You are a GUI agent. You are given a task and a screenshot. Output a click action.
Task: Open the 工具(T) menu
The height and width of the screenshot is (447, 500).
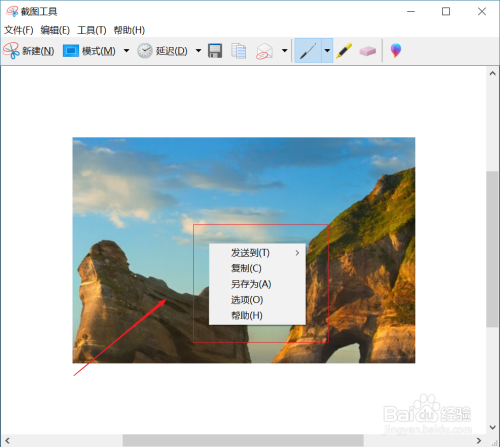92,30
